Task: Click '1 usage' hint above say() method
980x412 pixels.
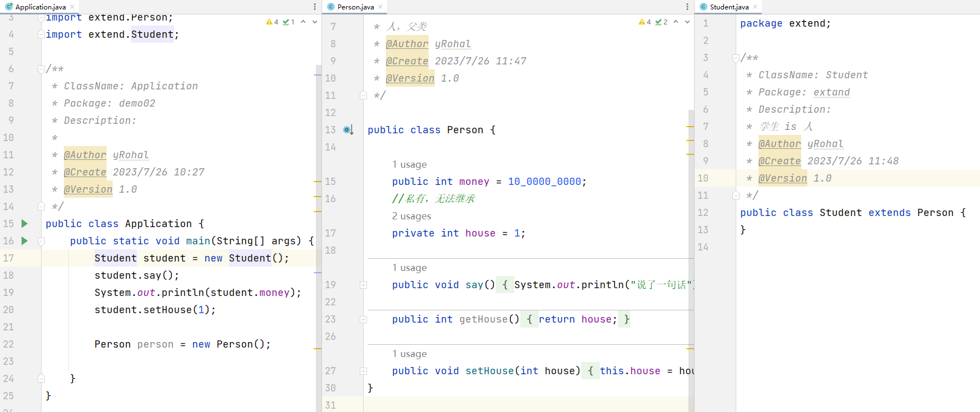Action: point(409,268)
